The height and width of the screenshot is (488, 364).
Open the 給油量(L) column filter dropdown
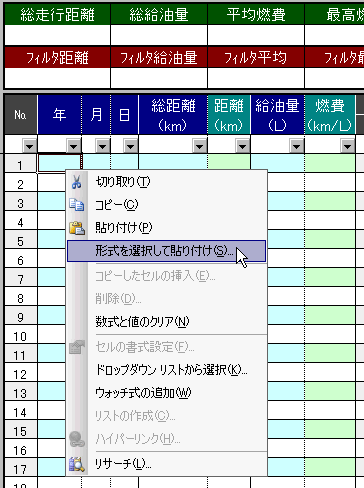pyautogui.click(x=296, y=146)
